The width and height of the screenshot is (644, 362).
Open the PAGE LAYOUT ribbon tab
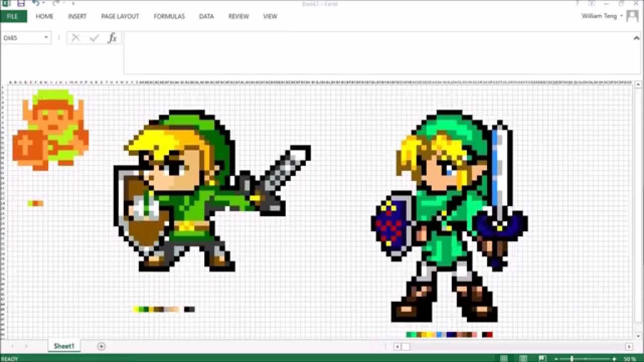(x=120, y=16)
